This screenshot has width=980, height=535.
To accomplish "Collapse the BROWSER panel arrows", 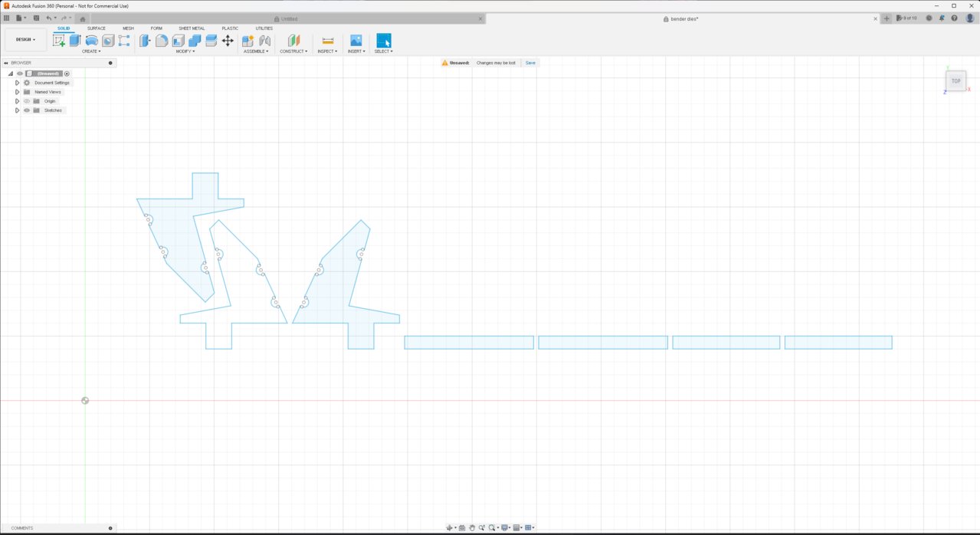I will [x=5, y=63].
